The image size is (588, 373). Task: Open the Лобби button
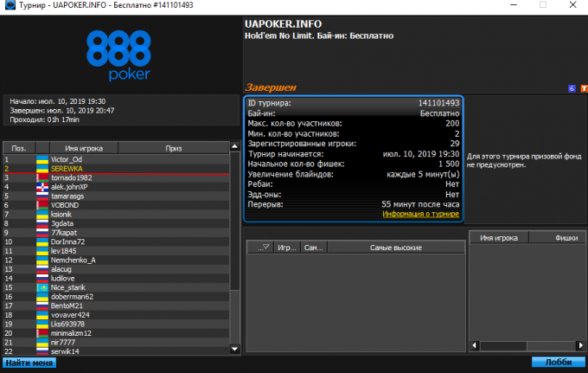click(x=559, y=362)
